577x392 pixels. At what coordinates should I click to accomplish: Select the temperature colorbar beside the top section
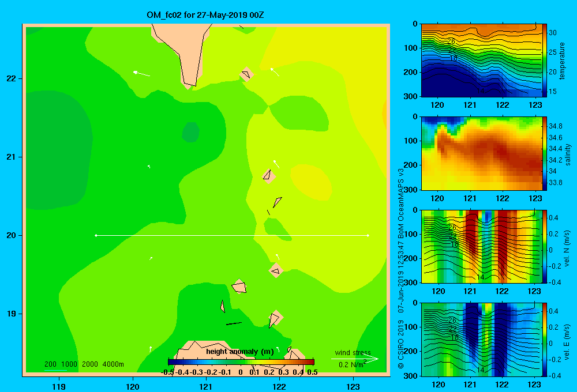point(545,61)
